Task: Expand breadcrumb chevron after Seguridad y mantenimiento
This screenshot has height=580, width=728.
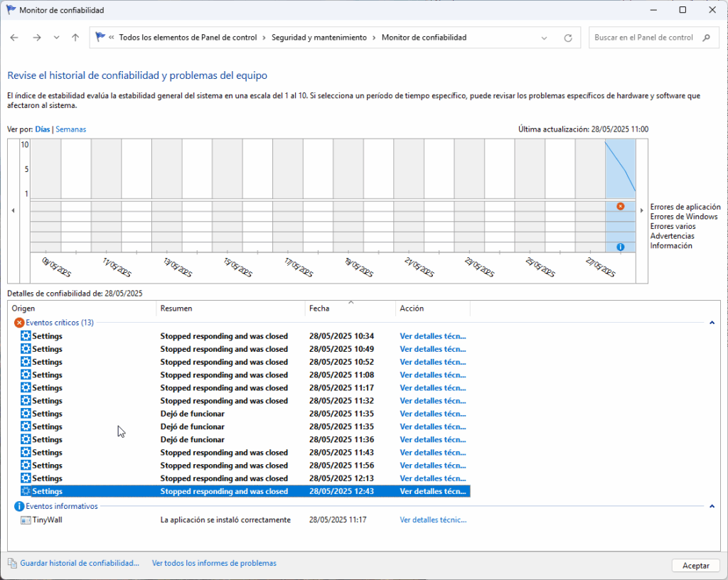Action: tap(374, 38)
